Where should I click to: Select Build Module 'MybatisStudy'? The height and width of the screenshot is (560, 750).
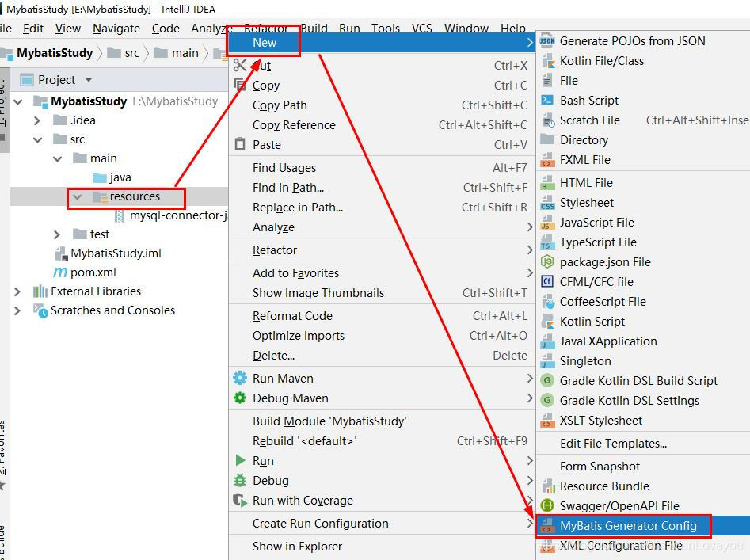(381, 421)
